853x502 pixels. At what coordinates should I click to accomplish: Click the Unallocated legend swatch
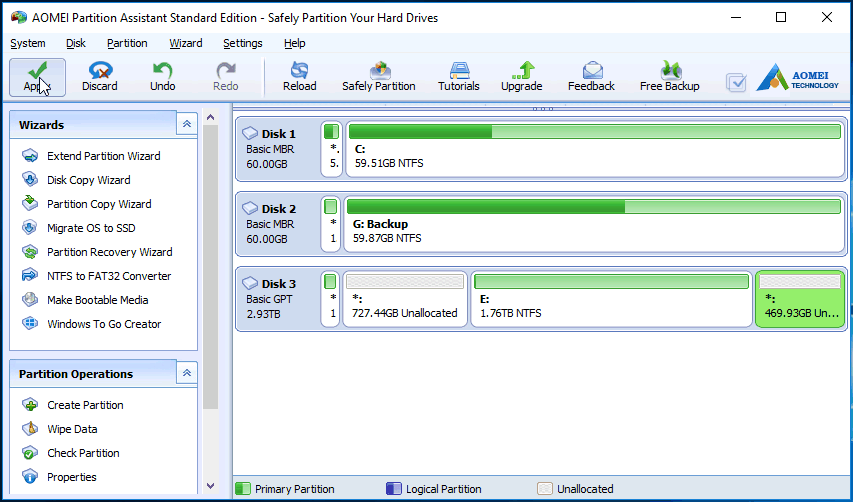tap(545, 489)
